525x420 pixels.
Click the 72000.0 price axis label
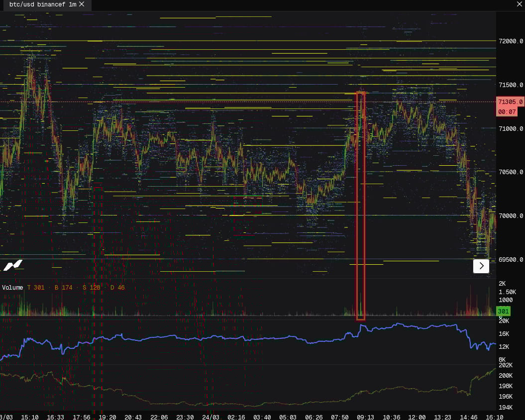[511, 41]
